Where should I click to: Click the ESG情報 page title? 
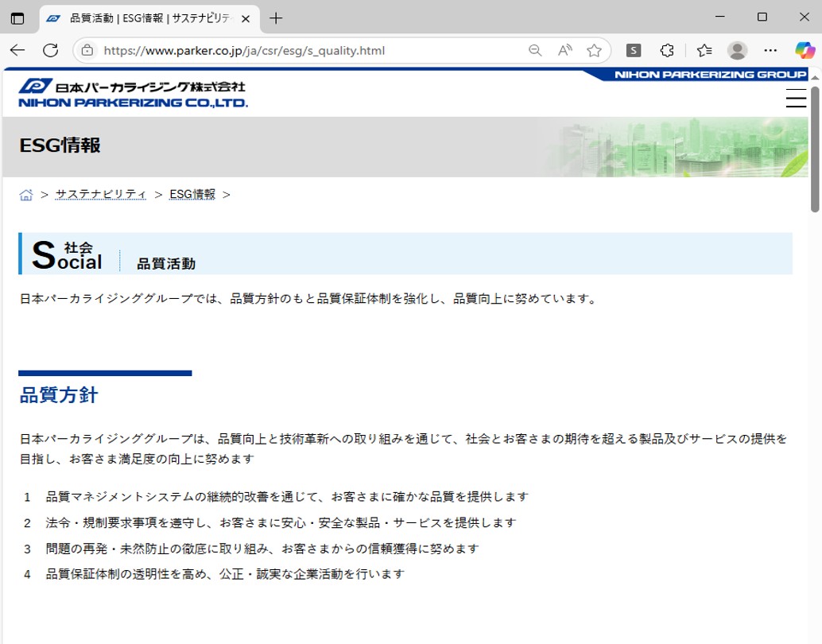coord(60,145)
